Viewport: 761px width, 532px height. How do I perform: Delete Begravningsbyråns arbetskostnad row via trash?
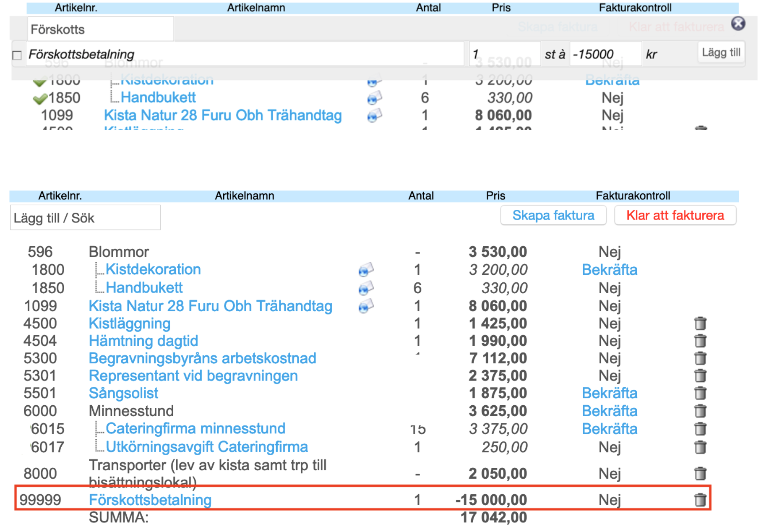pyautogui.click(x=700, y=358)
